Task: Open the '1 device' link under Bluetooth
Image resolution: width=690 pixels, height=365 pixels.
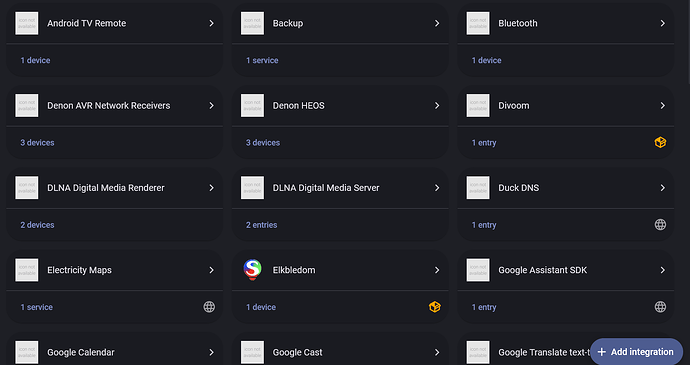Action: pos(486,60)
